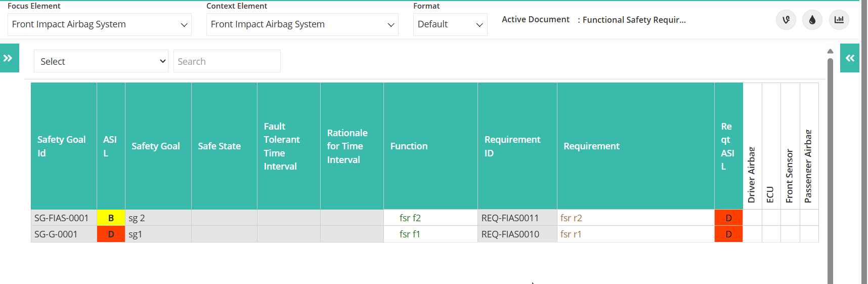Click the vine-shaped icon button
The width and height of the screenshot is (868, 284).
point(786,20)
